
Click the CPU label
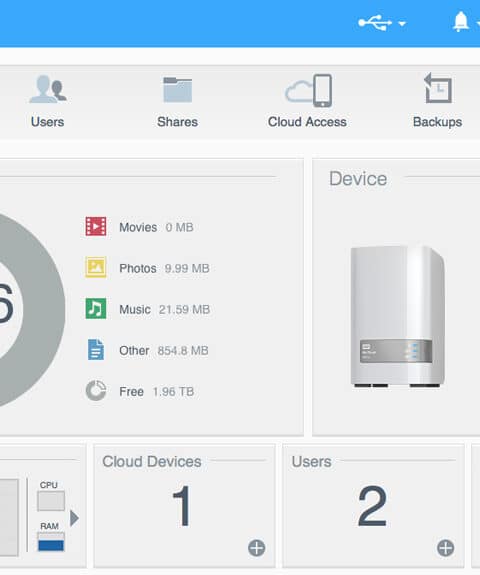49,485
